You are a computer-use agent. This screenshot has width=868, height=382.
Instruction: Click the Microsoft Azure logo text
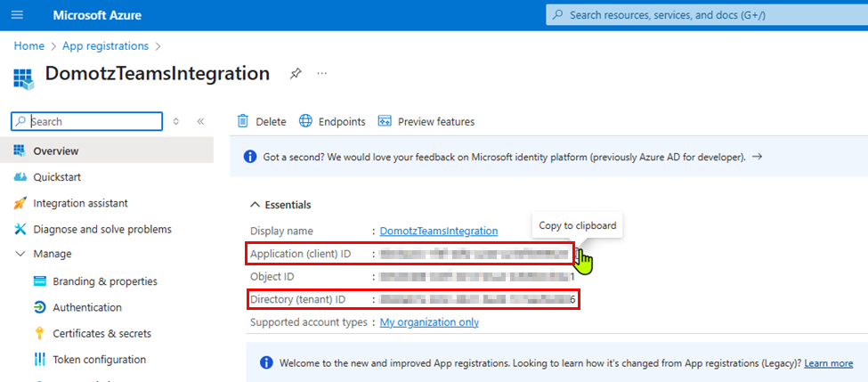click(97, 15)
